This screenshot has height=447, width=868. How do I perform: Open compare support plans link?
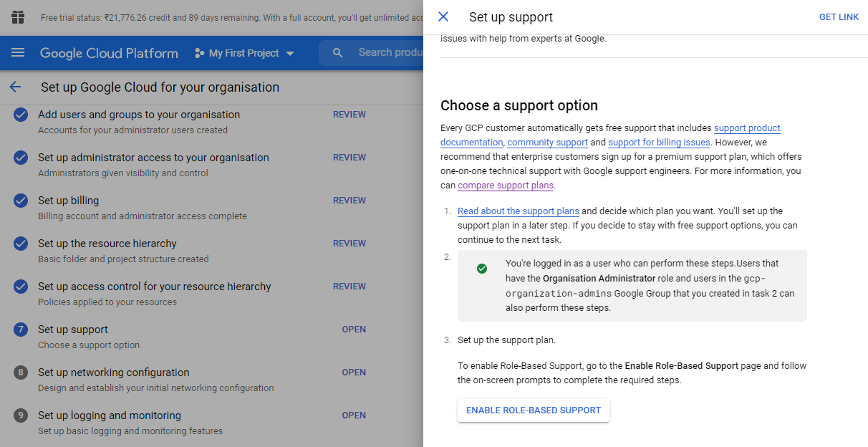click(x=506, y=186)
